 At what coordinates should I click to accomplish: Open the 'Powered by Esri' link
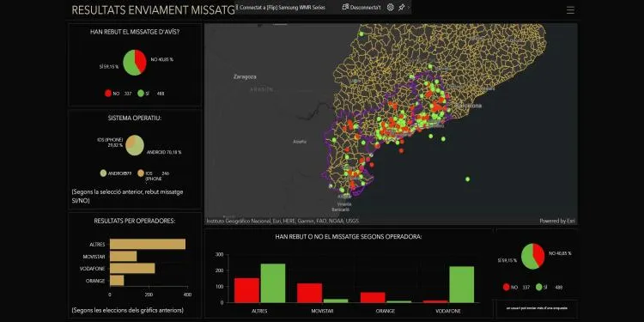tap(557, 221)
